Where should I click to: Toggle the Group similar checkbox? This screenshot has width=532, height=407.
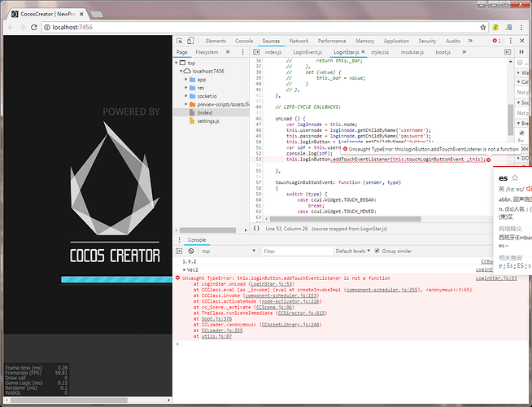(377, 251)
